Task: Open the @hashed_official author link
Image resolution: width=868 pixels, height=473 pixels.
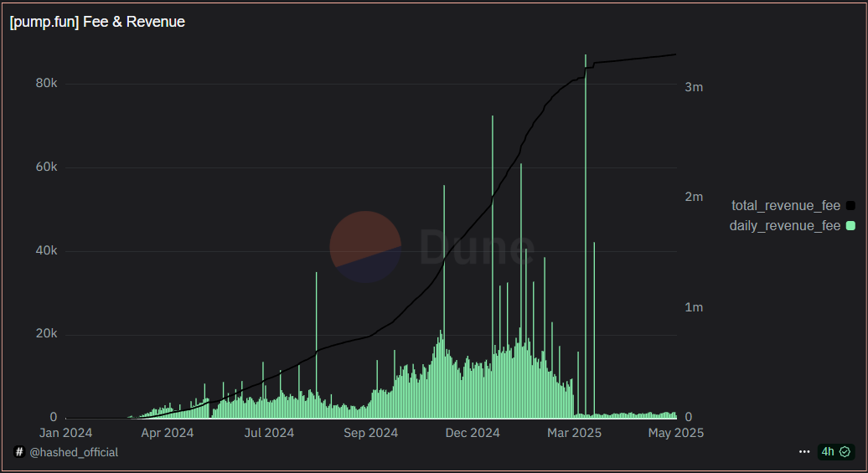Action: click(74, 452)
